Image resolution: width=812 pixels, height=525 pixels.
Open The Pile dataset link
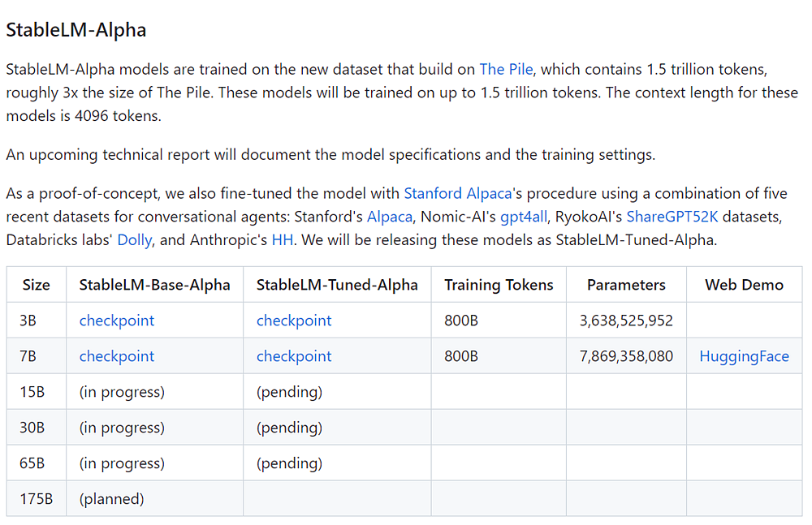pos(505,70)
